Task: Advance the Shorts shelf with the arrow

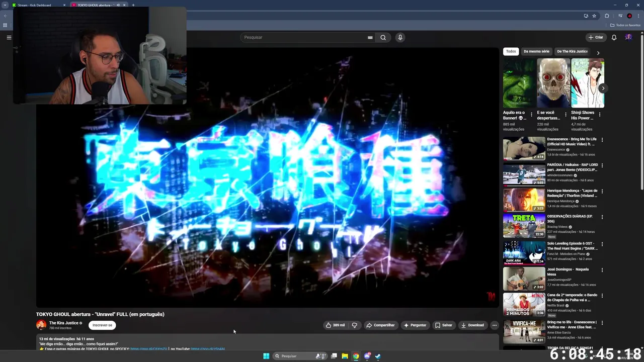Action: point(603,88)
